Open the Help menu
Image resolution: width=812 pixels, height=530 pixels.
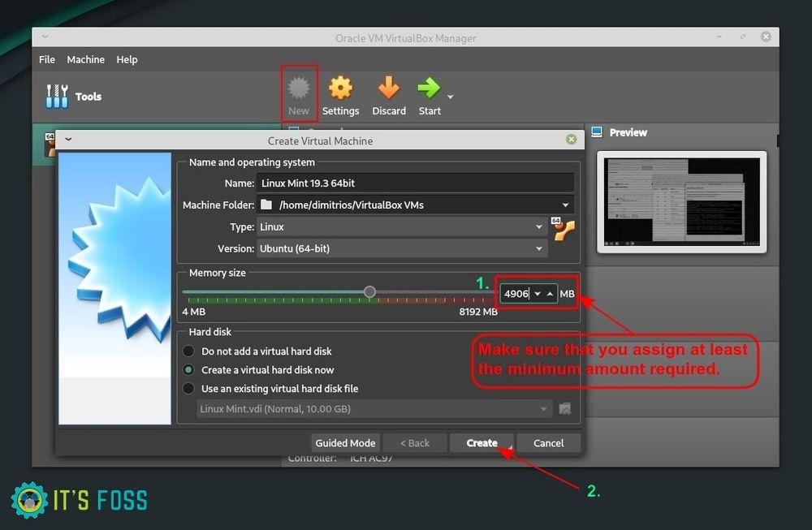[x=127, y=59]
